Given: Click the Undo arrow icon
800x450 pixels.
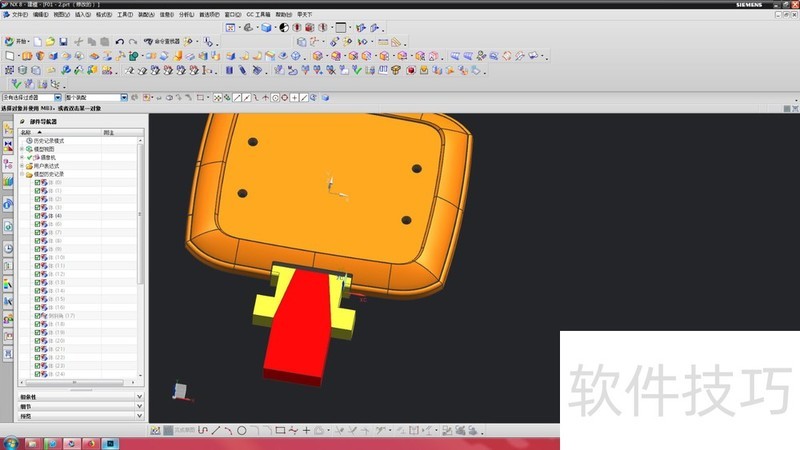Looking at the screenshot, I should (119, 41).
